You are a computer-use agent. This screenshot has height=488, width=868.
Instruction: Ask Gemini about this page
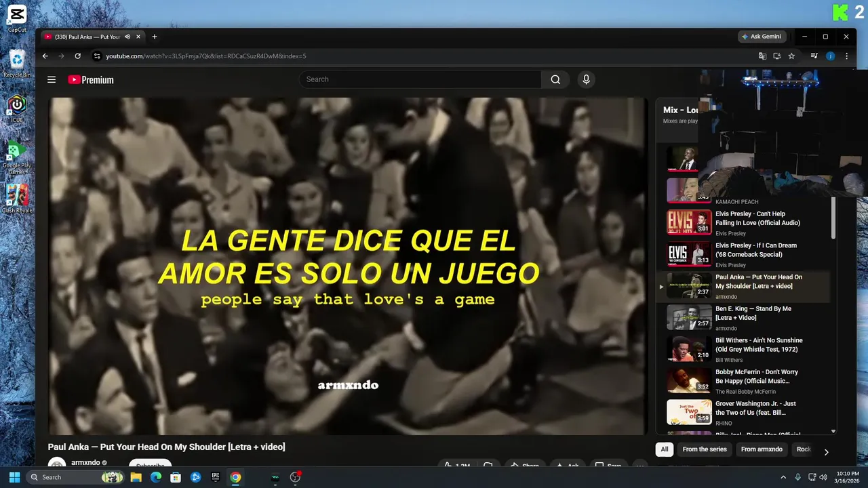point(762,37)
